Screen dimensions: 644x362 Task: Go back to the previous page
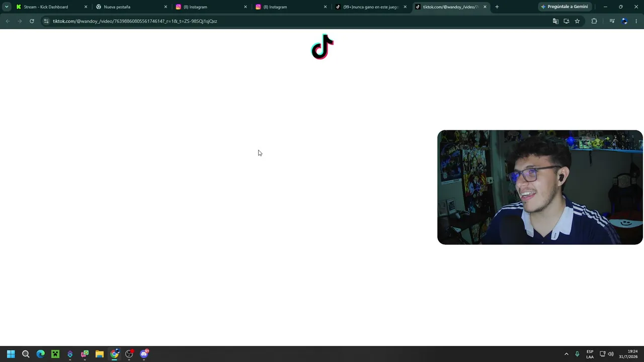(8, 21)
